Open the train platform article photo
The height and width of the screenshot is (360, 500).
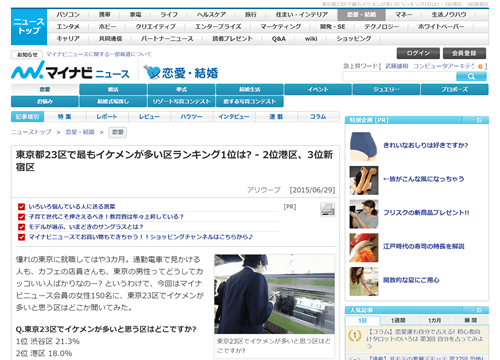tap(274, 294)
